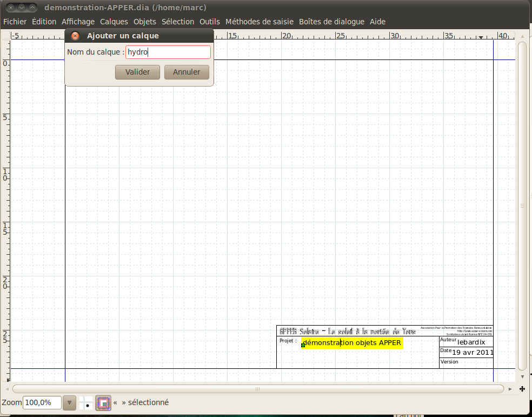Focus the Nom du calque text field
This screenshot has width=532, height=417.
tap(168, 52)
